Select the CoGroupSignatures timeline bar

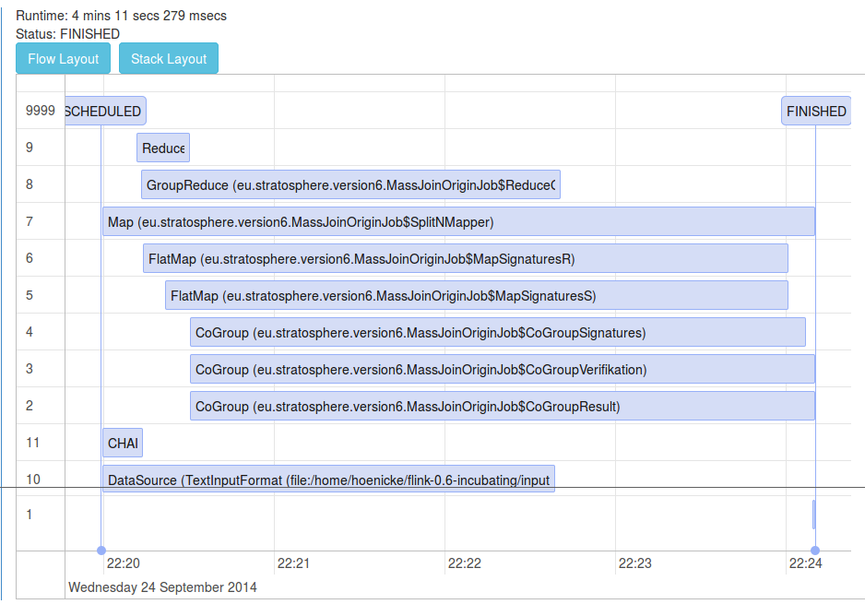coord(498,333)
